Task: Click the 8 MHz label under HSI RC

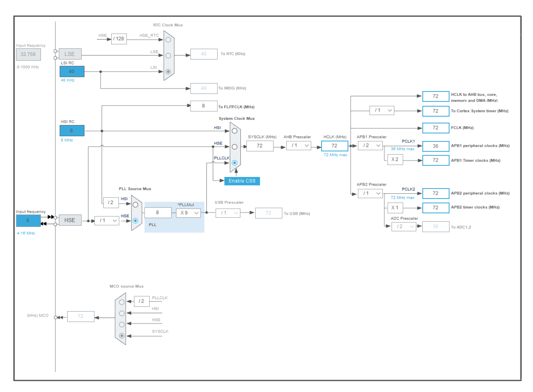Action: pos(67,140)
